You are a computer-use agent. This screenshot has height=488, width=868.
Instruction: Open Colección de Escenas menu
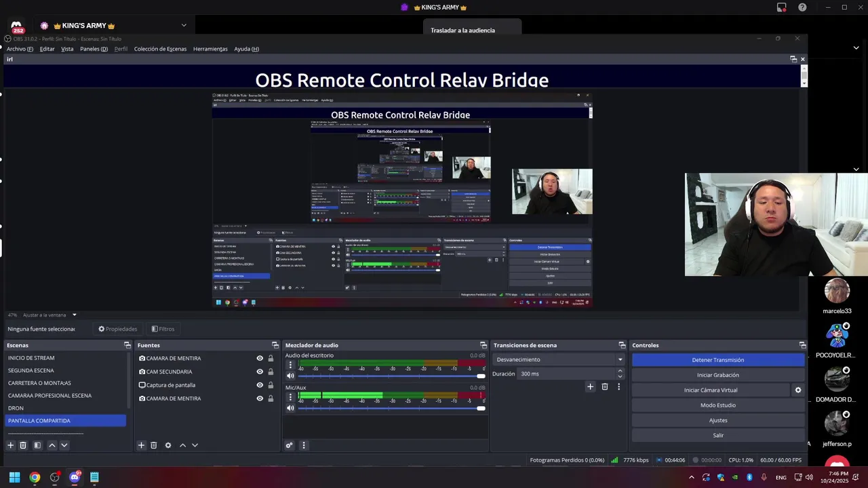coord(160,49)
